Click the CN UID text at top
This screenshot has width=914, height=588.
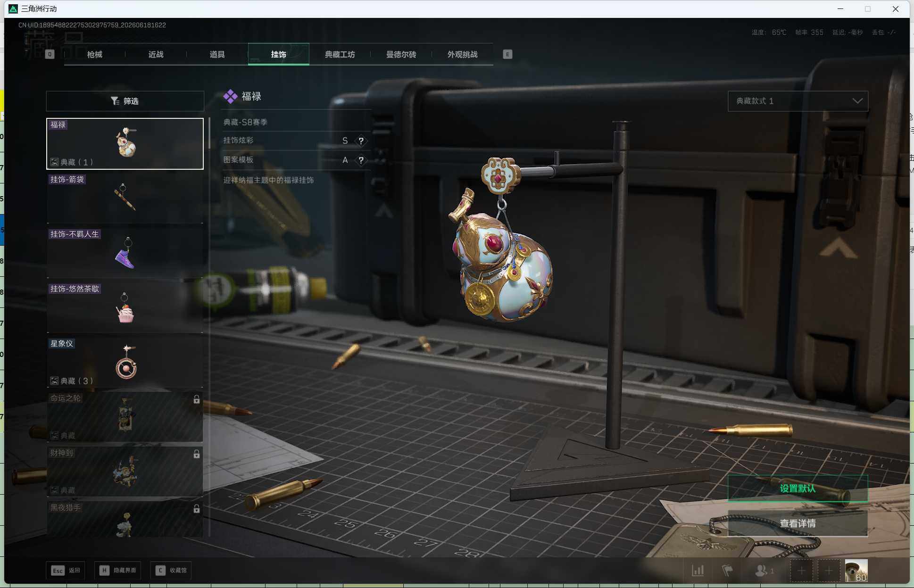[92, 25]
